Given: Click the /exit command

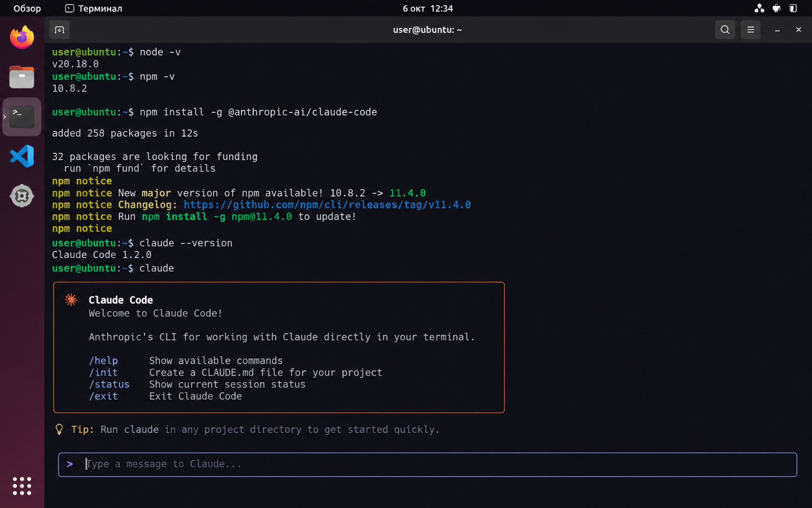Looking at the screenshot, I should pos(103,396).
